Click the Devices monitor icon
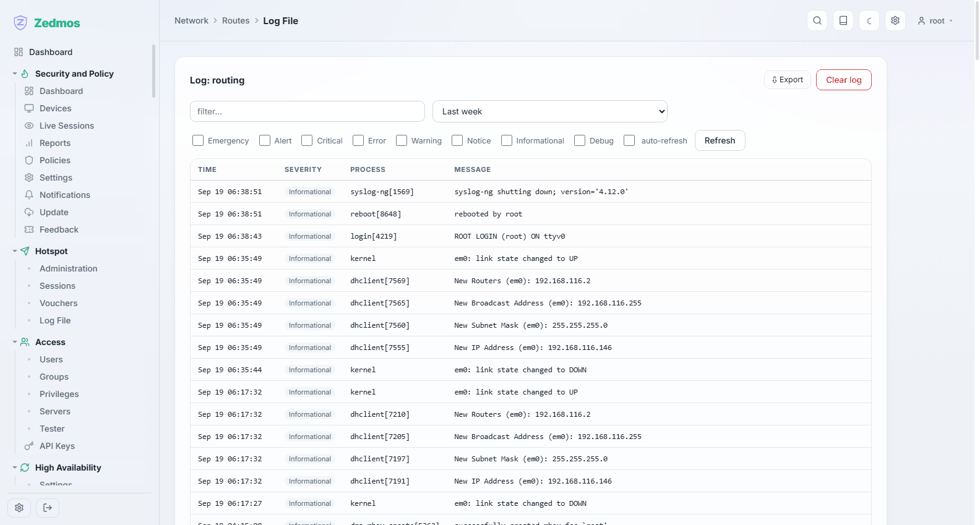Viewport: 980px width, 525px height. click(x=29, y=108)
